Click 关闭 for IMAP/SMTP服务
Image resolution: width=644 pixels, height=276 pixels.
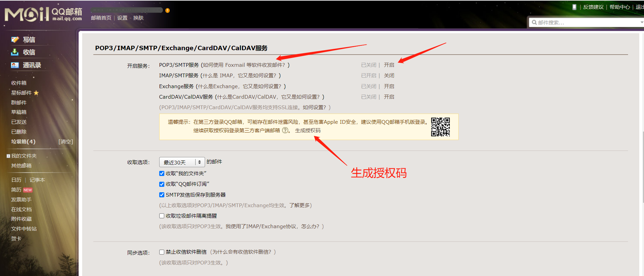click(x=389, y=76)
